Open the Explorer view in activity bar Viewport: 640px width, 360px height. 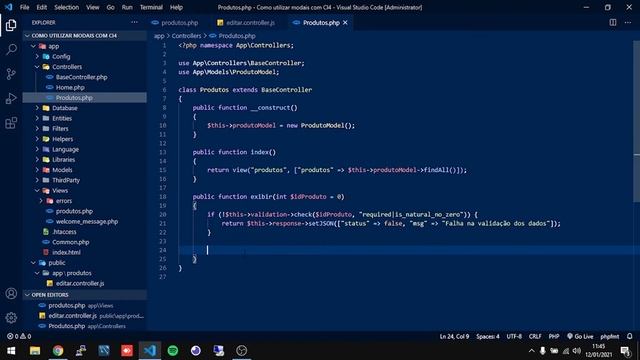click(11, 25)
